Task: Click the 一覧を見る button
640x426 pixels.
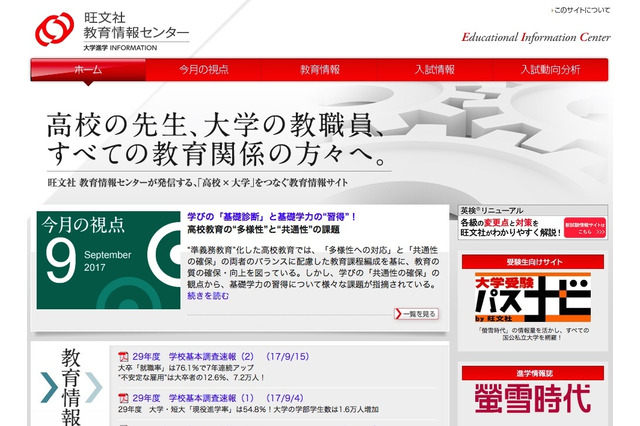Action: (x=416, y=314)
